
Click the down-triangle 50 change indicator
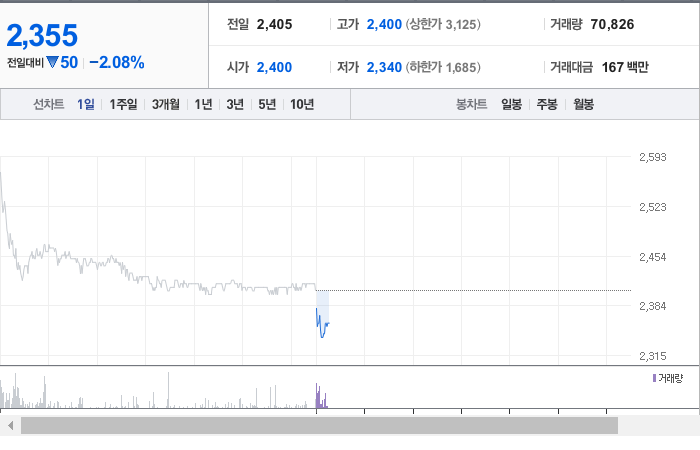[x=62, y=62]
